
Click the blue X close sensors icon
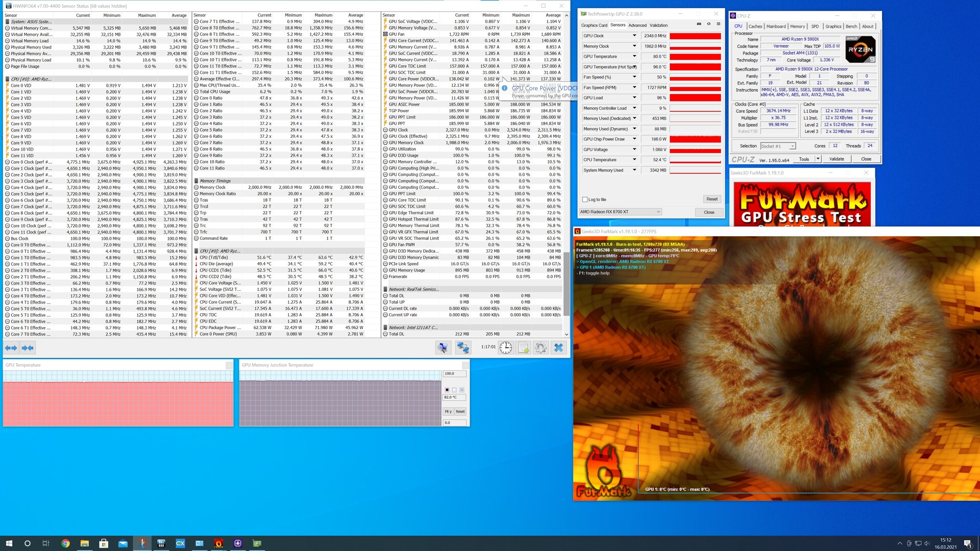coord(558,348)
